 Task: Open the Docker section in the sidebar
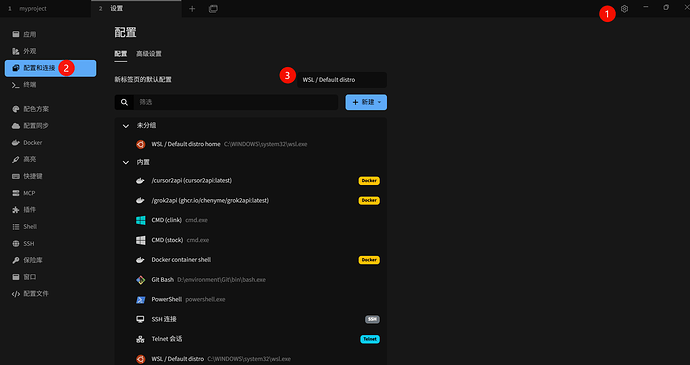tap(51, 143)
